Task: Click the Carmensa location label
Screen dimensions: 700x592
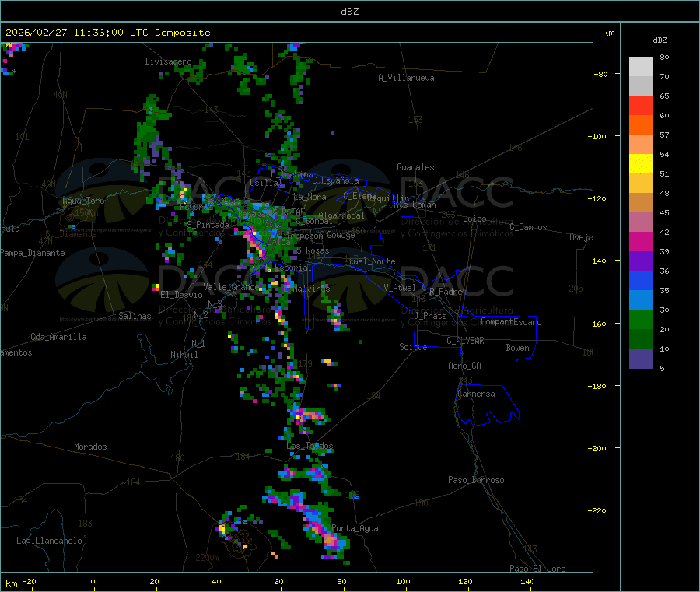Action: coord(476,394)
